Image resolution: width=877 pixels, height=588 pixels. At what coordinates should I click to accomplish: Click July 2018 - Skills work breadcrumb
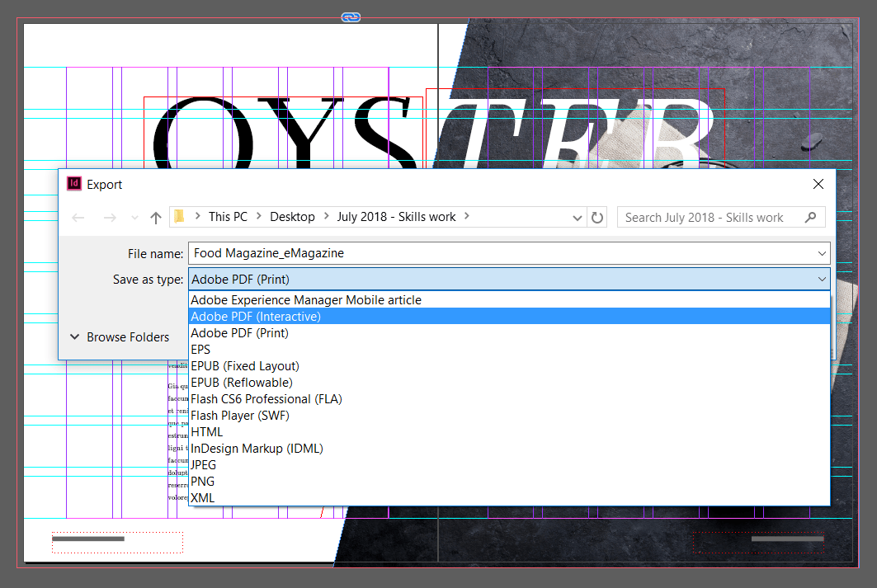(396, 217)
